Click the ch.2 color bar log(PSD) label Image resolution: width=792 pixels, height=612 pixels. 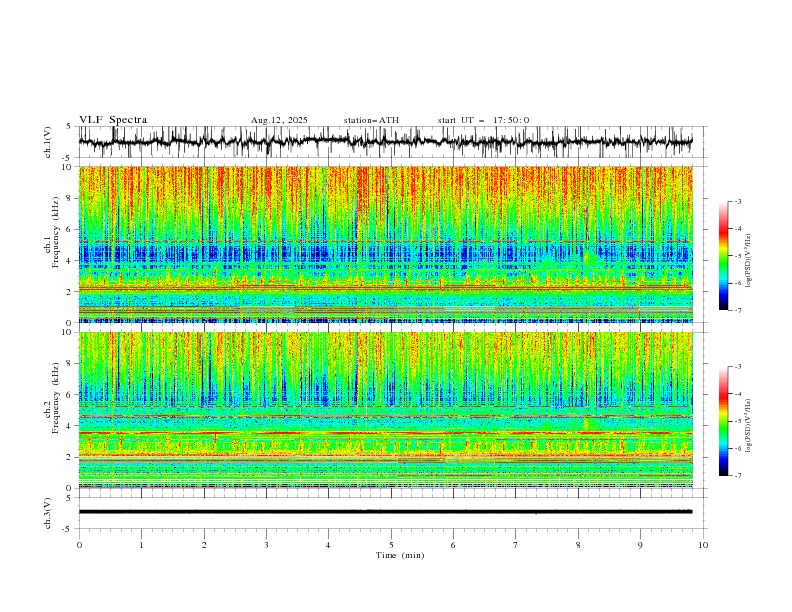point(749,426)
